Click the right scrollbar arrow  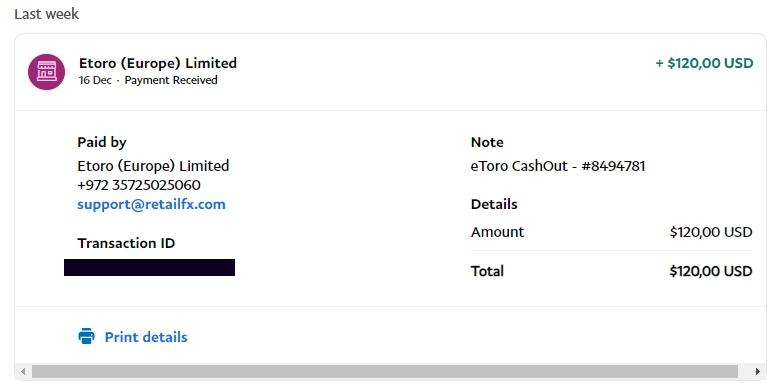pos(757,371)
